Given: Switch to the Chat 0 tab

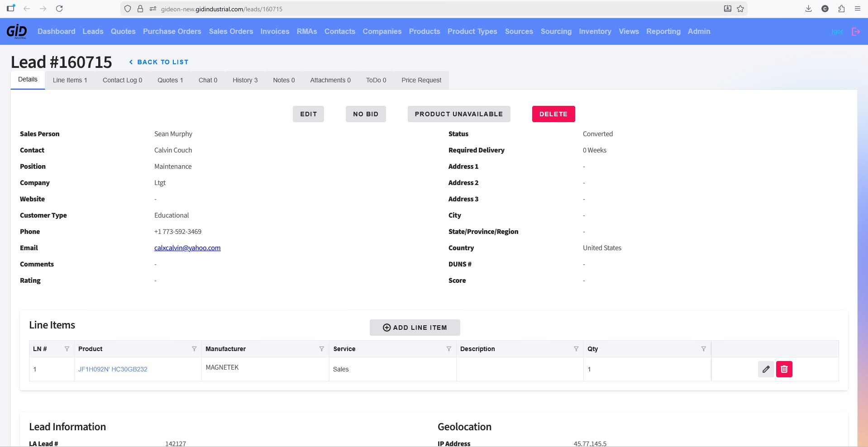Looking at the screenshot, I should click(208, 80).
